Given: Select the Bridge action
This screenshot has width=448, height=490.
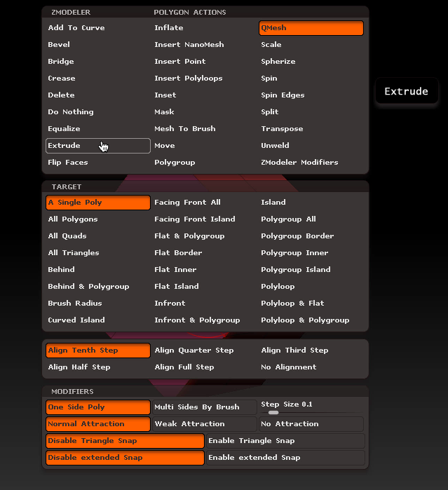Looking at the screenshot, I should [x=98, y=62].
